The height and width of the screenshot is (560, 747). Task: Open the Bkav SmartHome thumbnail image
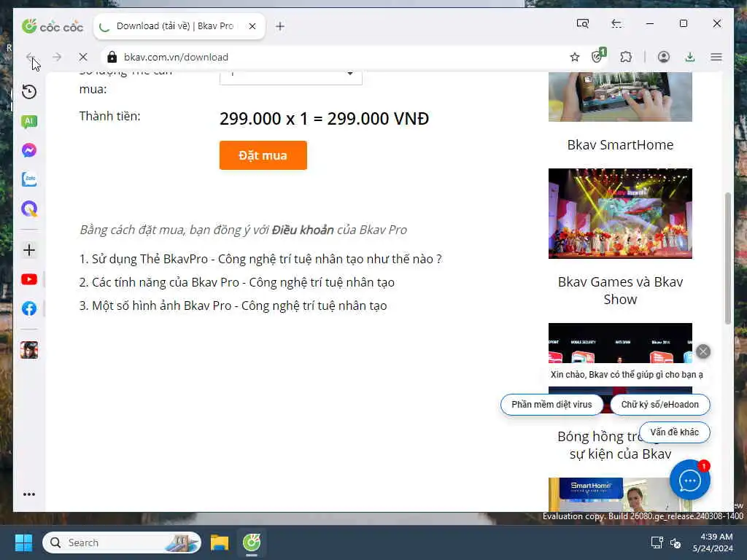(620, 97)
